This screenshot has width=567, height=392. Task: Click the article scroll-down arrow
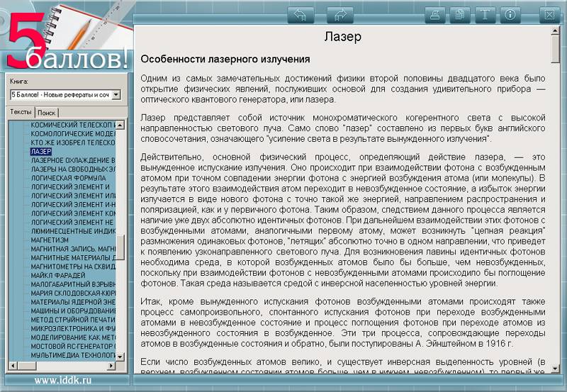pyautogui.click(x=555, y=369)
